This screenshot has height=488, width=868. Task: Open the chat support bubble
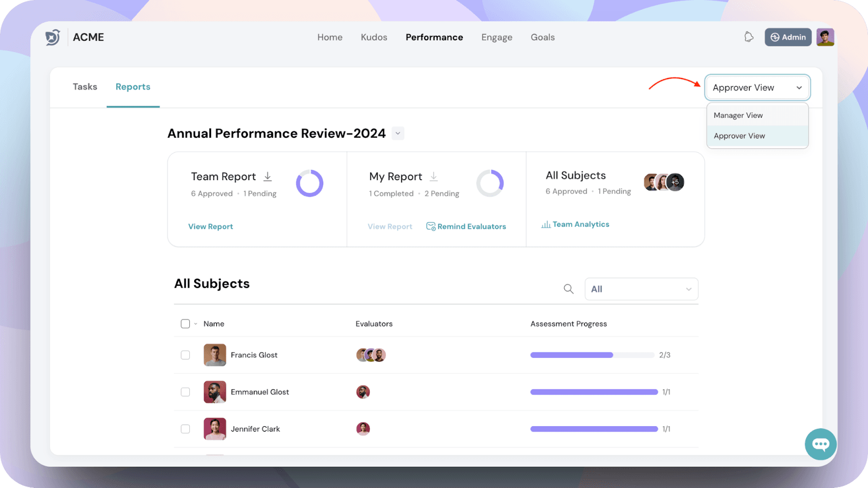coord(820,444)
